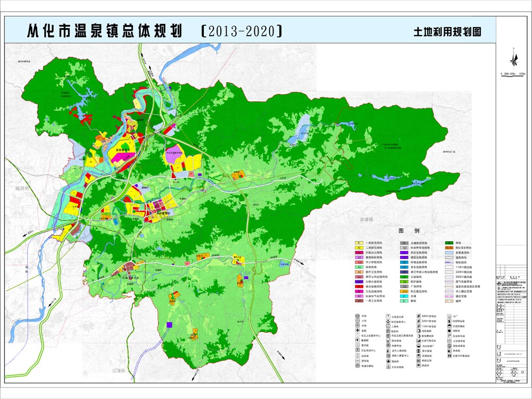Click the garbage transfer station icon
This screenshot has height=399, width=532.
click(450, 321)
